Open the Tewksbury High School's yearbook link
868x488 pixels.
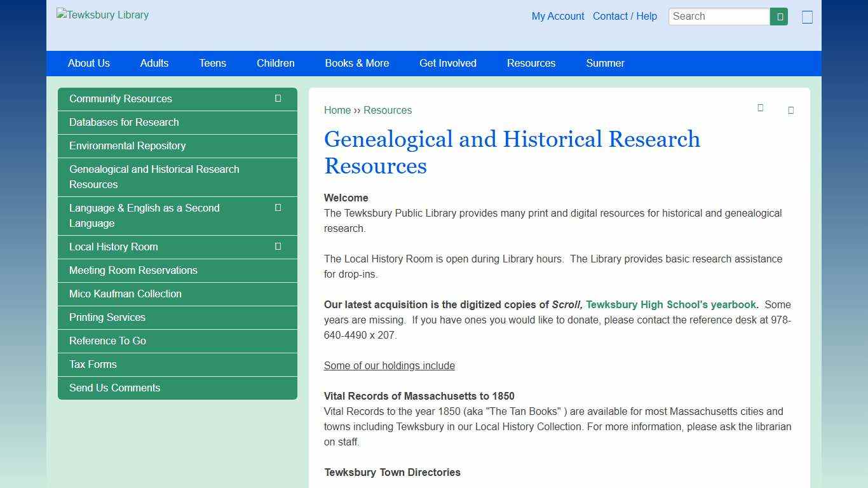coord(670,304)
